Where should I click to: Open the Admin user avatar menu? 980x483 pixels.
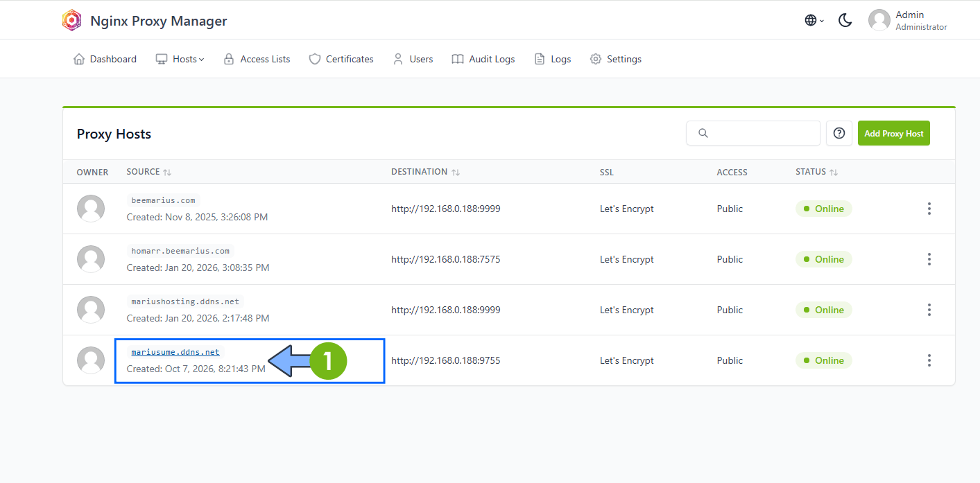(x=879, y=20)
